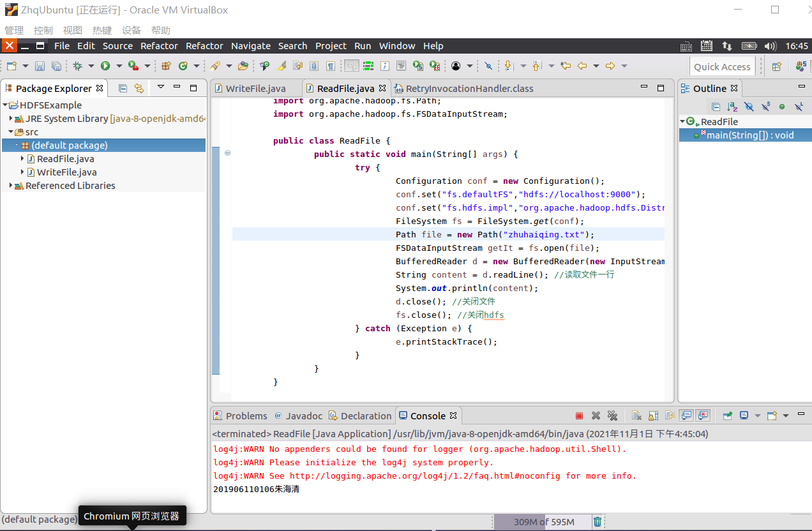
Task: Click Collapse All in Package Explorer
Action: click(123, 88)
